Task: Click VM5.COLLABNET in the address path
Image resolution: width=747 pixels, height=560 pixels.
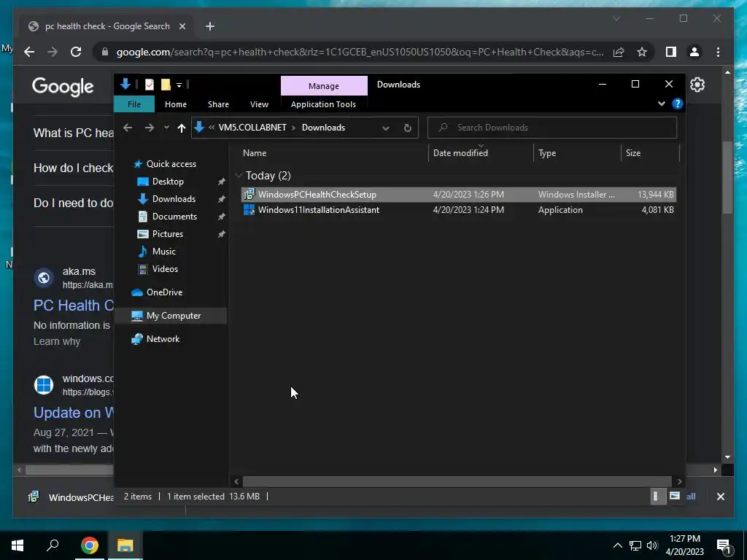Action: click(252, 128)
